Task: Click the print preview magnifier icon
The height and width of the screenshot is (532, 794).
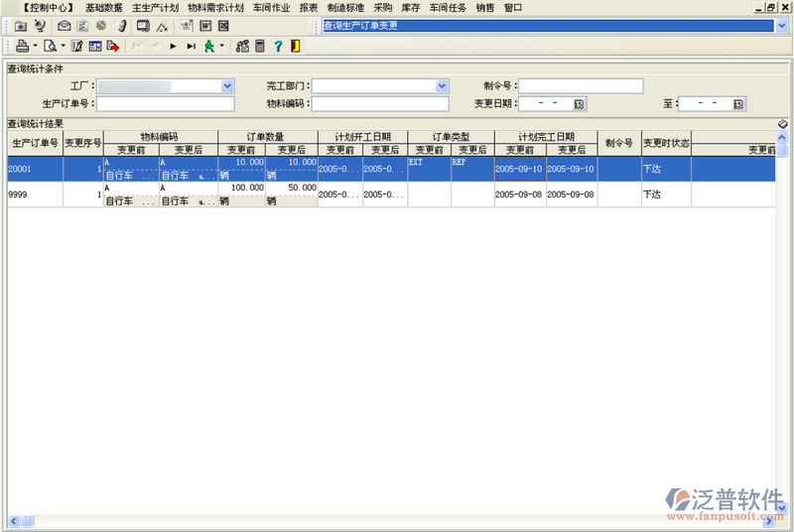Action: click(49, 46)
